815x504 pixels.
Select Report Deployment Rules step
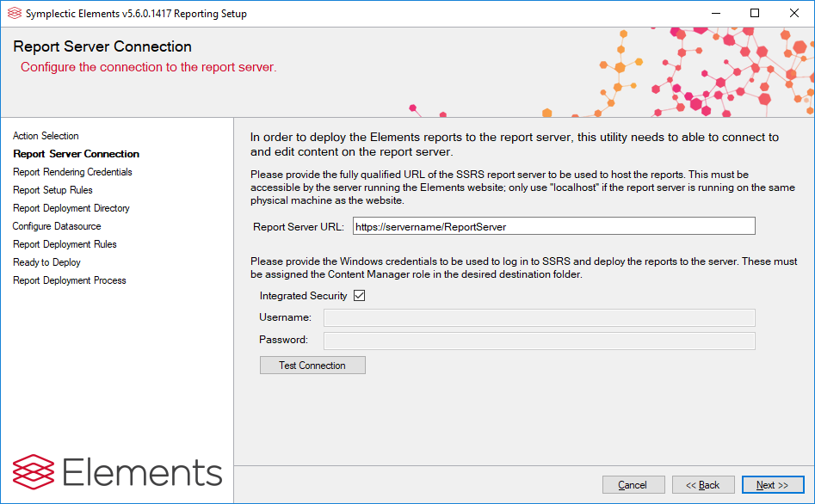[65, 244]
